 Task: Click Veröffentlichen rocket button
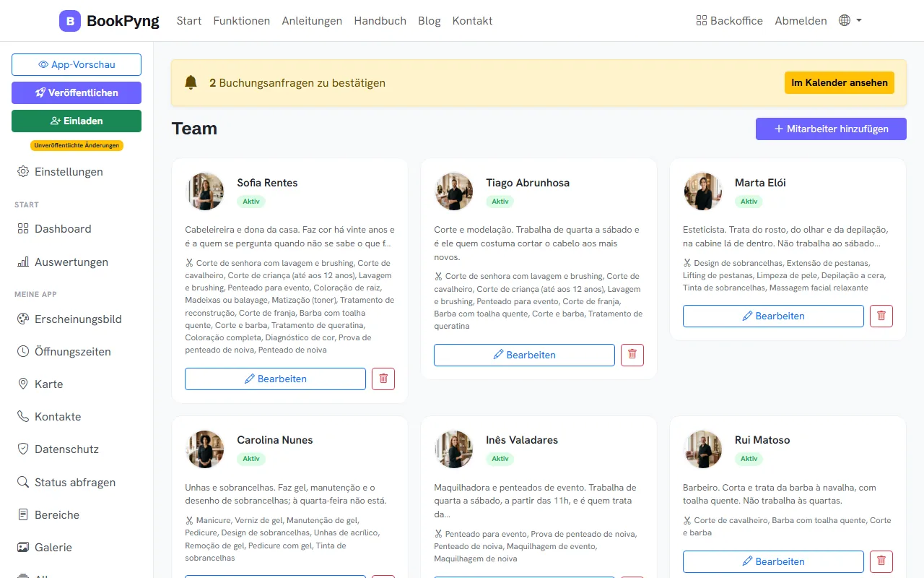coord(77,92)
